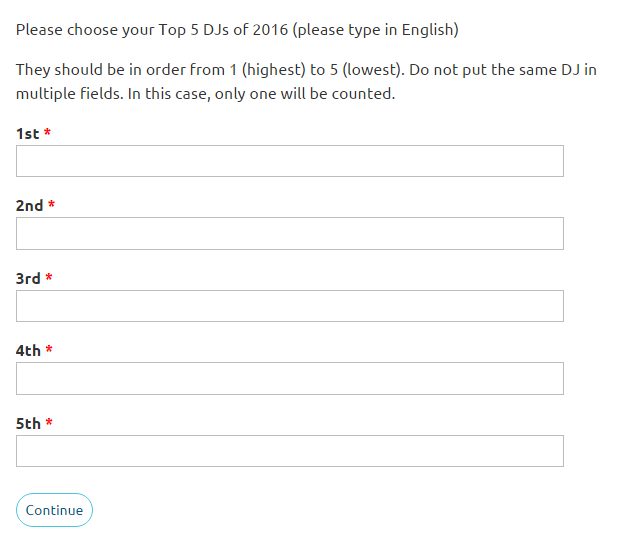Click the 1st DJ text input field
Image resolution: width=631 pixels, height=537 pixels.
click(289, 161)
